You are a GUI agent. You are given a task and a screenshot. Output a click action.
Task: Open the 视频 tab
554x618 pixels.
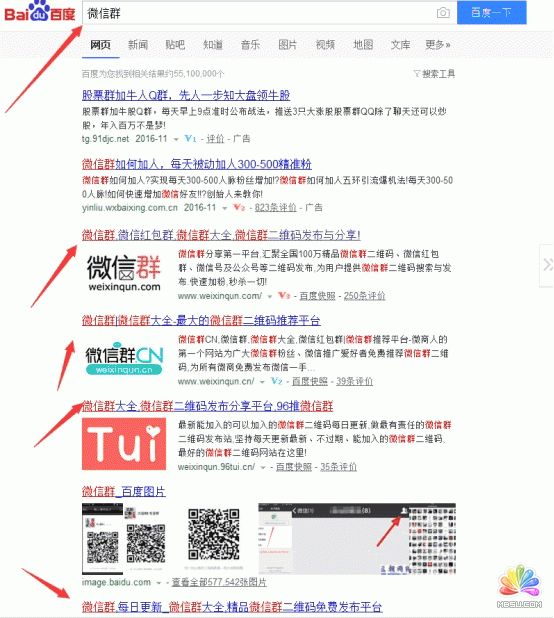pyautogui.click(x=325, y=45)
